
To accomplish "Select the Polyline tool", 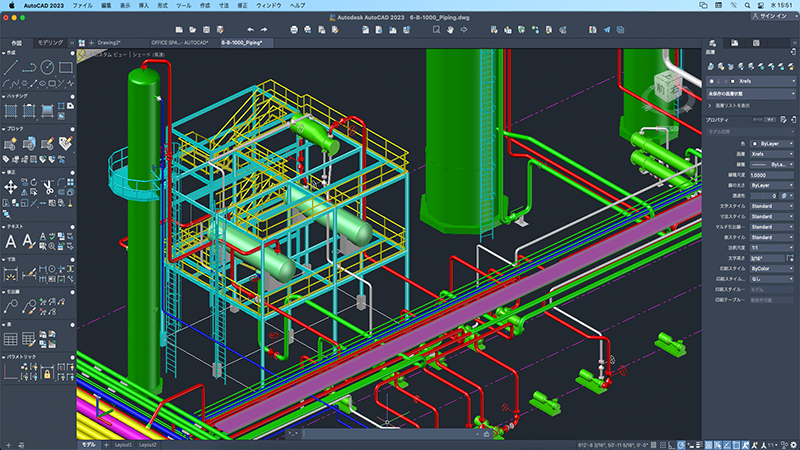I will pyautogui.click(x=29, y=67).
